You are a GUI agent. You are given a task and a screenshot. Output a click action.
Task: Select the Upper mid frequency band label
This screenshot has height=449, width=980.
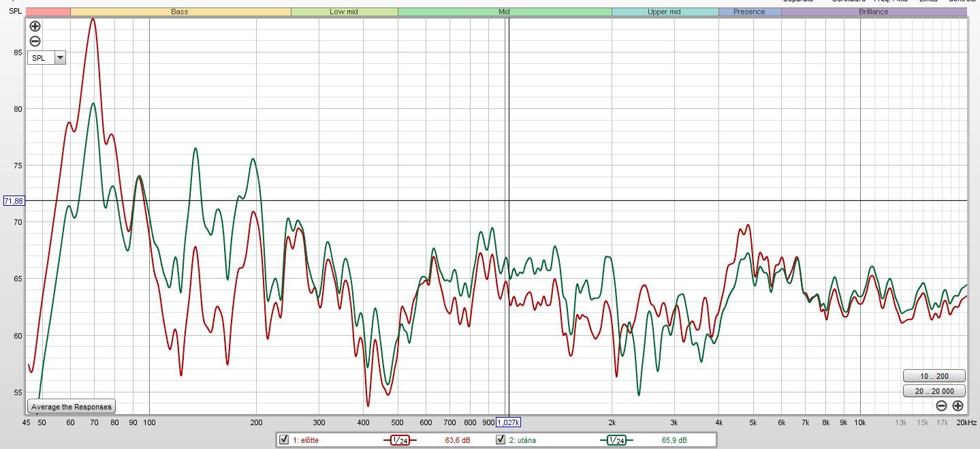[665, 12]
